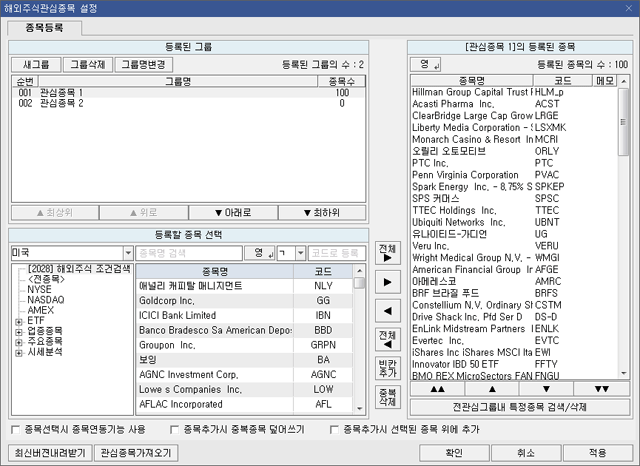Click the 종목명 column header in registered list
The height and width of the screenshot is (466, 640).
coord(472,81)
